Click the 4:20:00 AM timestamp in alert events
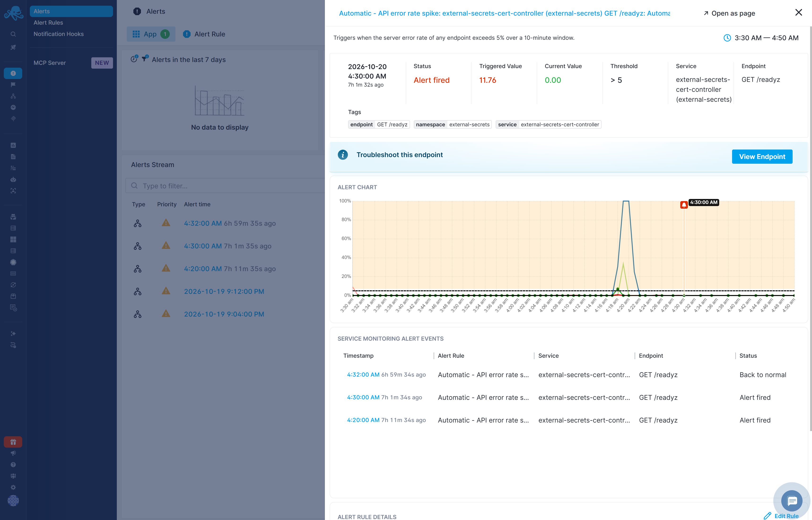Screen dimensions: 812x520 (363, 420)
